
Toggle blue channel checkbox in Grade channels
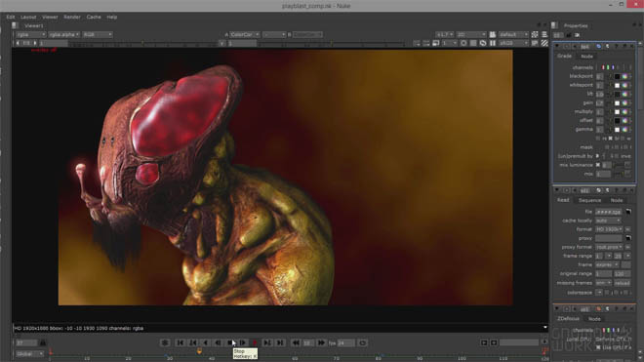(613, 67)
